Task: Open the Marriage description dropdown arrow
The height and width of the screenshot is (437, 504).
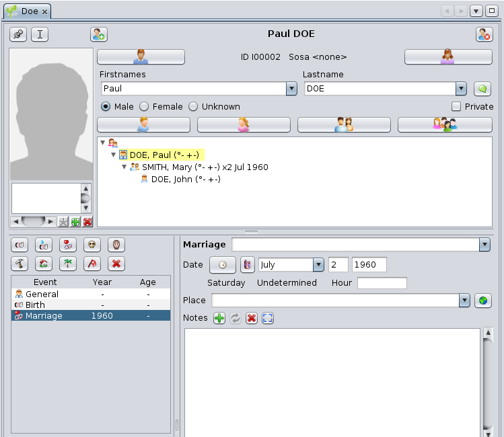Action: click(x=484, y=245)
